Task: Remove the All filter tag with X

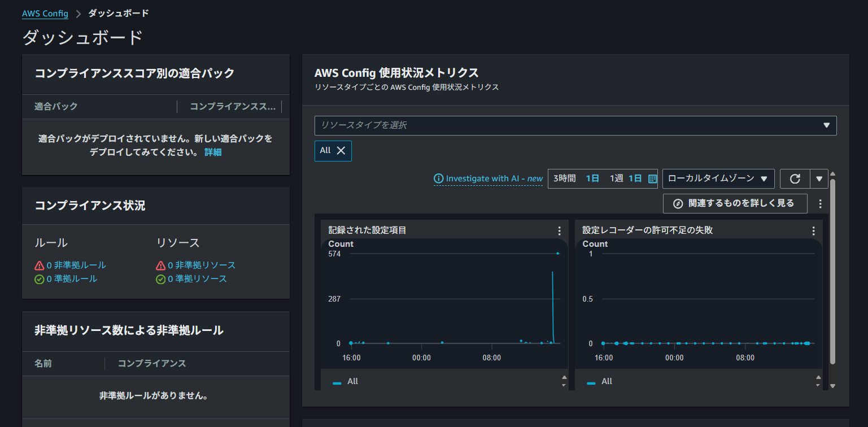Action: click(341, 150)
